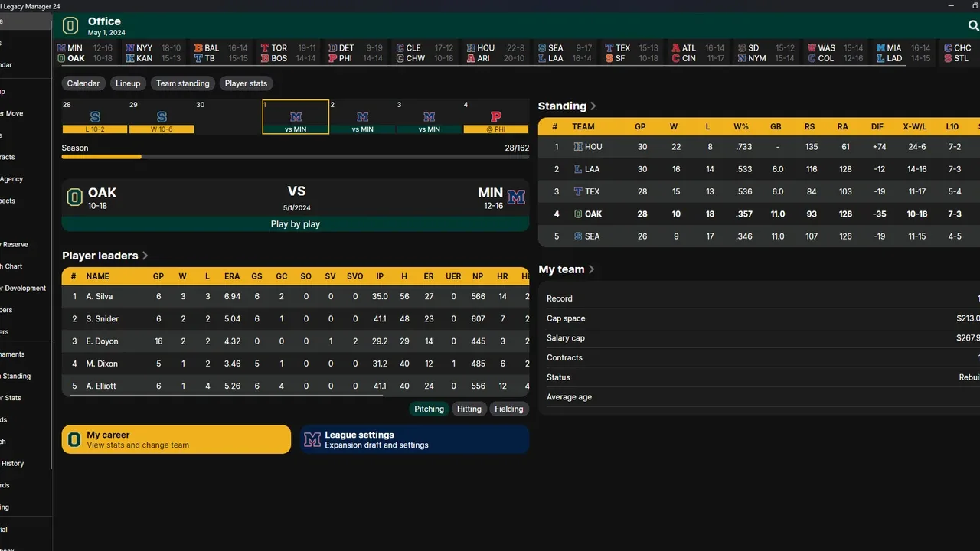The height and width of the screenshot is (551, 980).
Task: Open the Seattle game on day 28
Action: 95,118
